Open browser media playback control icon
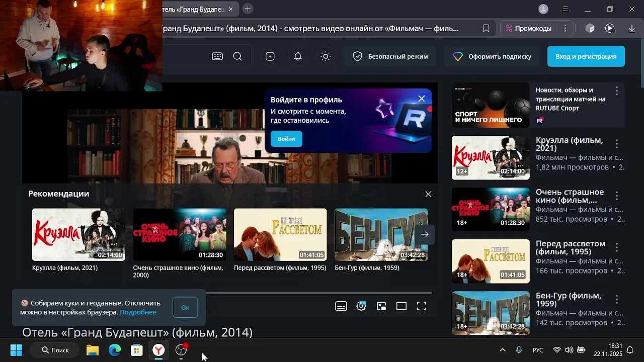 tap(610, 29)
